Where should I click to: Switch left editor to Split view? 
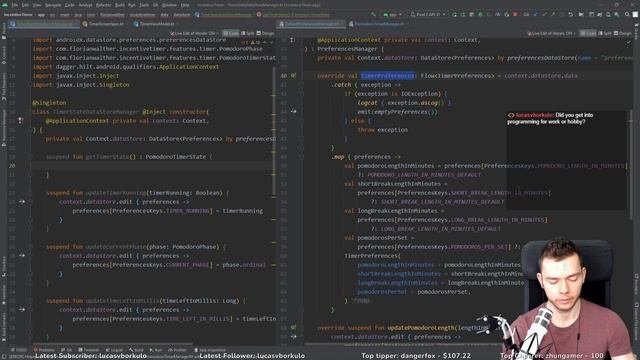click(x=249, y=33)
